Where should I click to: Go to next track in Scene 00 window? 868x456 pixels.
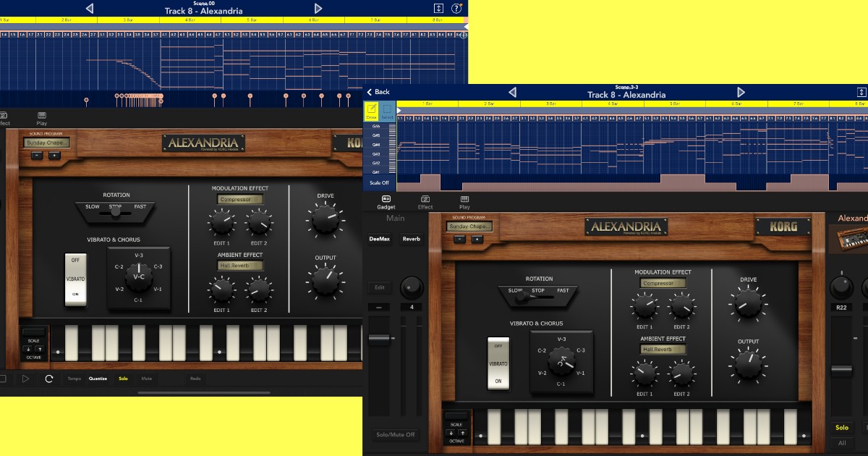(x=318, y=8)
